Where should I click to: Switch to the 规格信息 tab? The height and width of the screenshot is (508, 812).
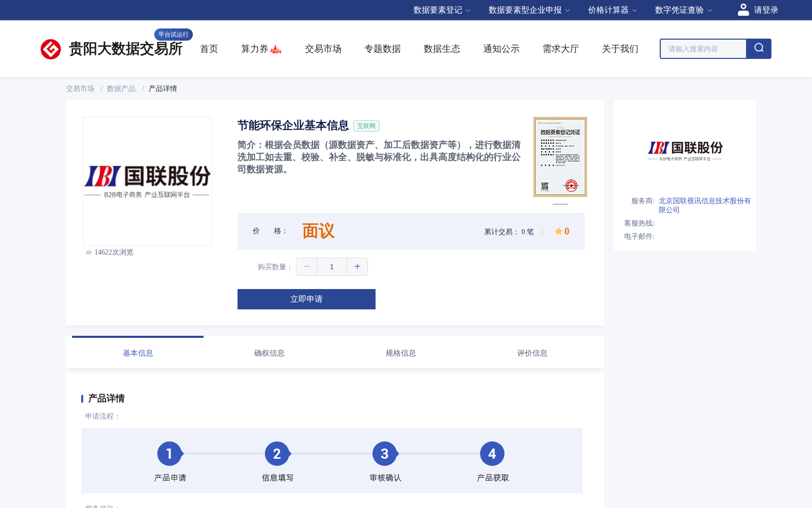[x=401, y=353]
